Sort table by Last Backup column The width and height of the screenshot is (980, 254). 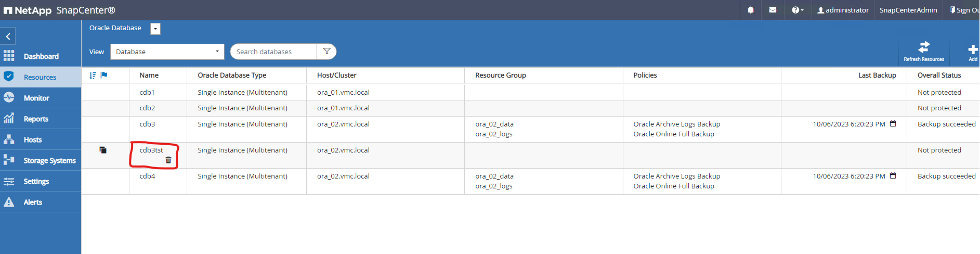pyautogui.click(x=877, y=75)
